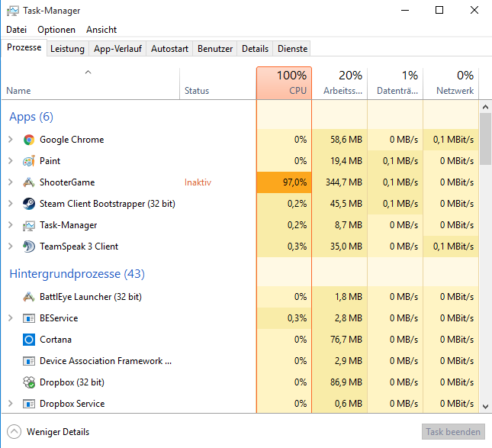Click the Steam Client Bootstrapper icon
This screenshot has height=448, width=492.
point(29,204)
